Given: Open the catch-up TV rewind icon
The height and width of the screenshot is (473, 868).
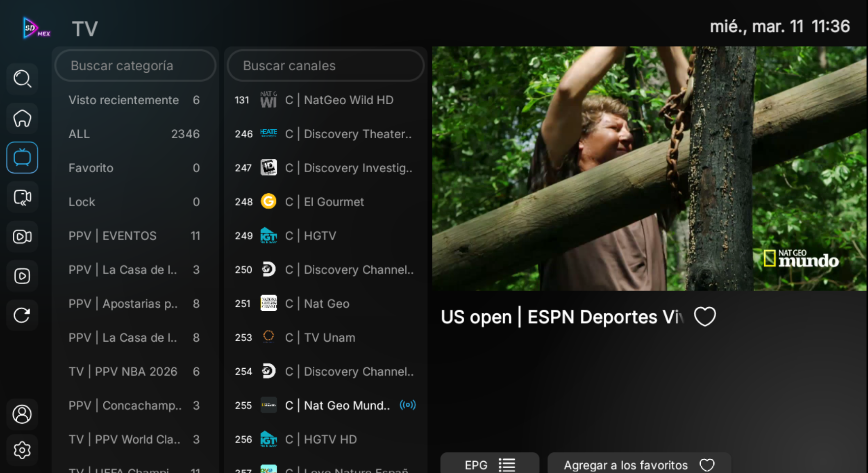Looking at the screenshot, I should [x=22, y=197].
